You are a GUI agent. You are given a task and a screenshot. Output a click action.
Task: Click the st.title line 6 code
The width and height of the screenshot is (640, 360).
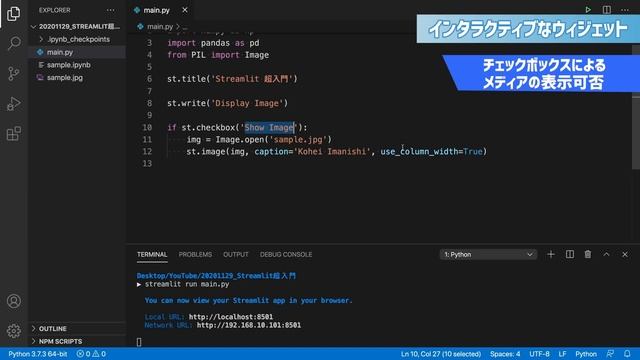(232, 79)
